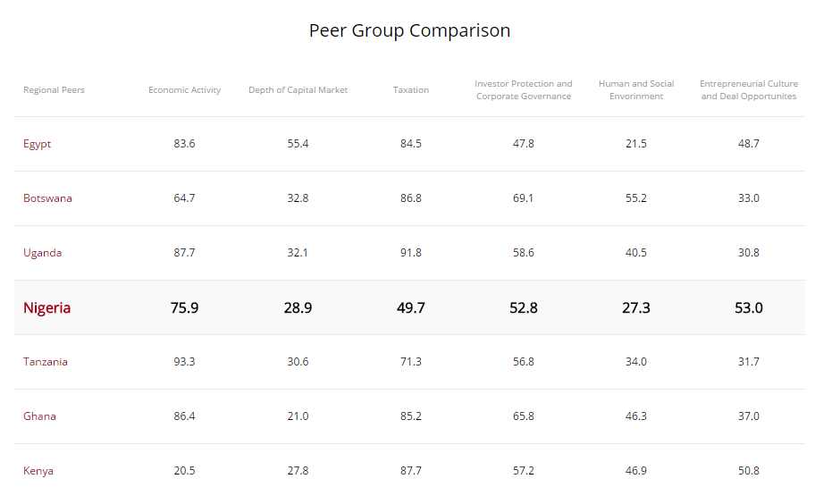Click Investor Protection and Corporate Governance header
The height and width of the screenshot is (504, 815).
click(x=524, y=90)
